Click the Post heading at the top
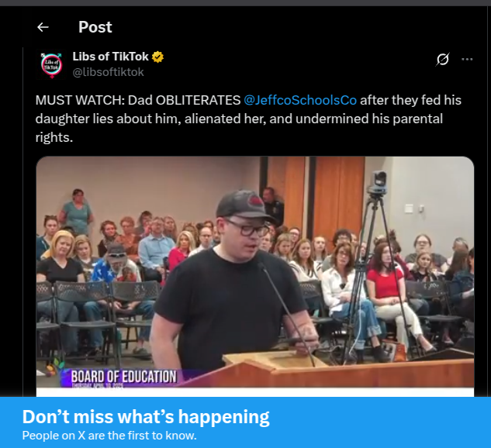 (95, 27)
